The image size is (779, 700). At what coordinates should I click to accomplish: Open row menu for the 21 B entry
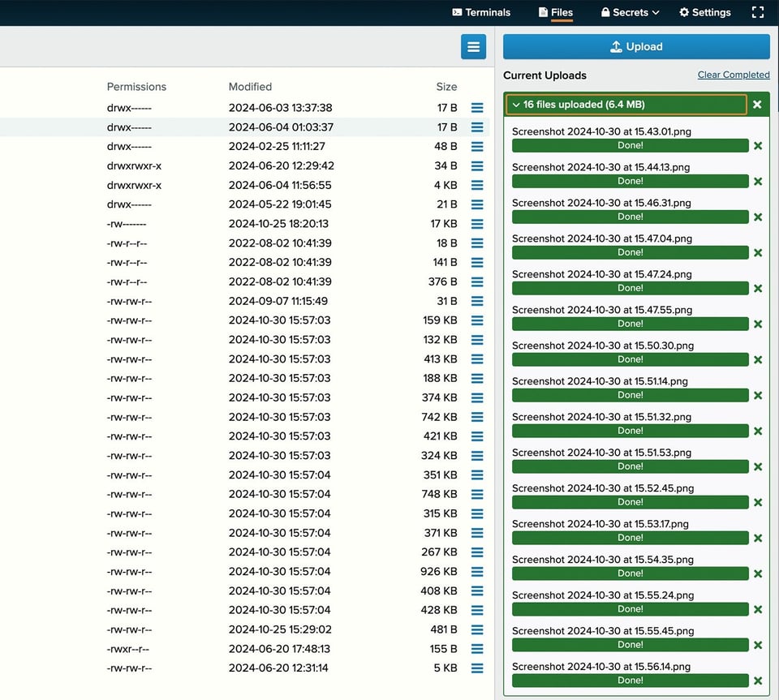(x=477, y=204)
